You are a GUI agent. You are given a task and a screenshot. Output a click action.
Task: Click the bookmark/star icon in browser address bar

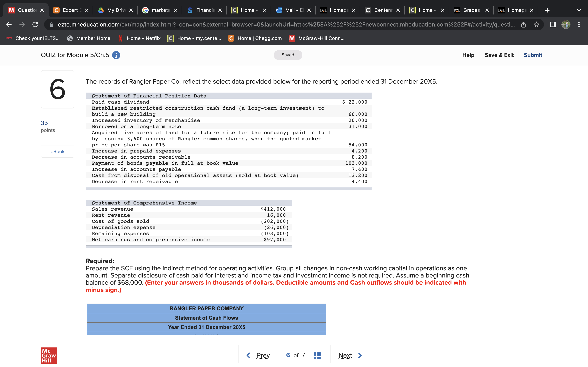(x=536, y=24)
